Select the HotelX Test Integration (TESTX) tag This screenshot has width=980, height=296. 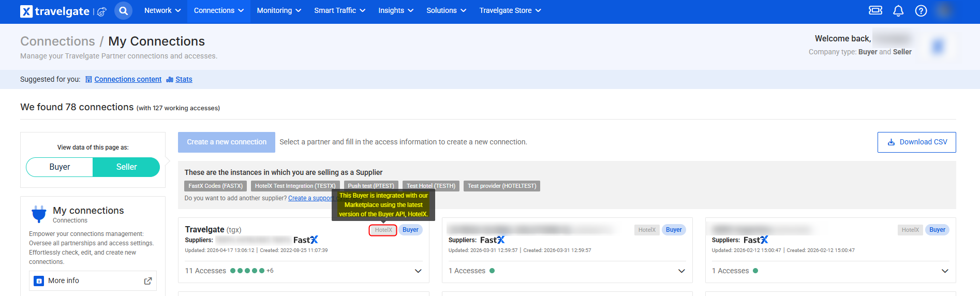coord(295,186)
